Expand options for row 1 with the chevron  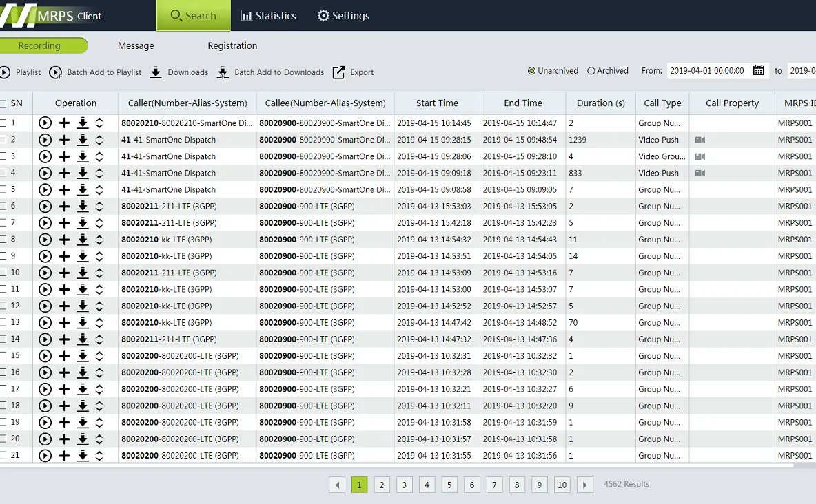click(100, 123)
